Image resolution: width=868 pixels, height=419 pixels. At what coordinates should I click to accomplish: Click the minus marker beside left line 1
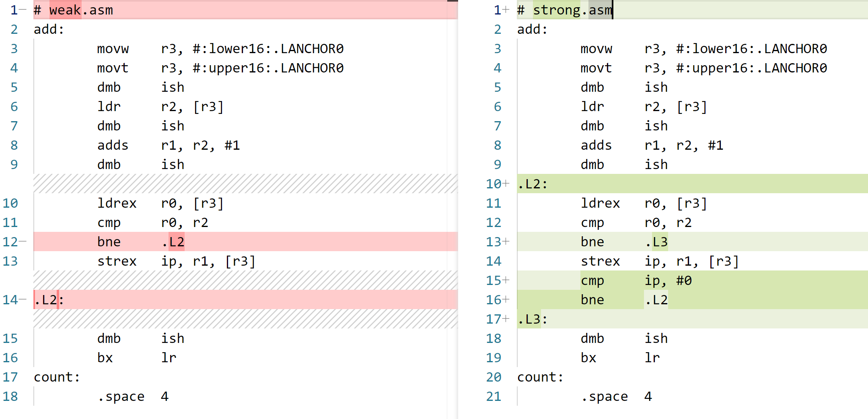pyautogui.click(x=23, y=10)
